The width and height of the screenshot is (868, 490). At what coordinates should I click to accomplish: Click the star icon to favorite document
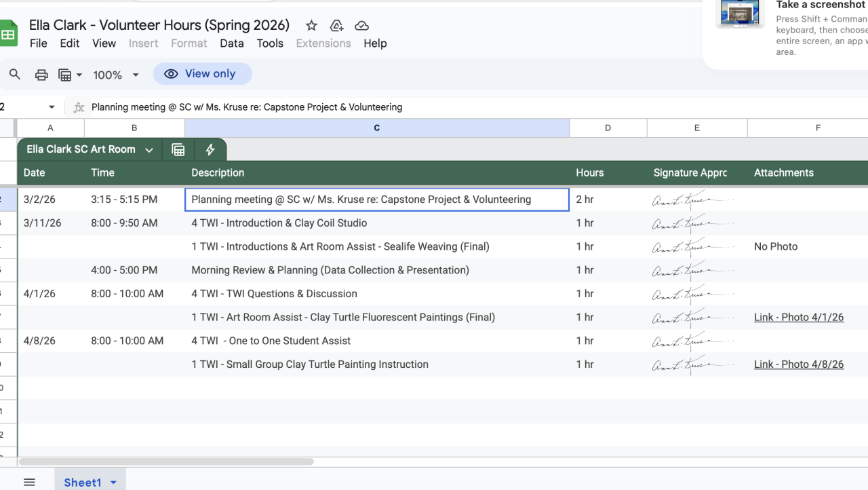pos(311,26)
